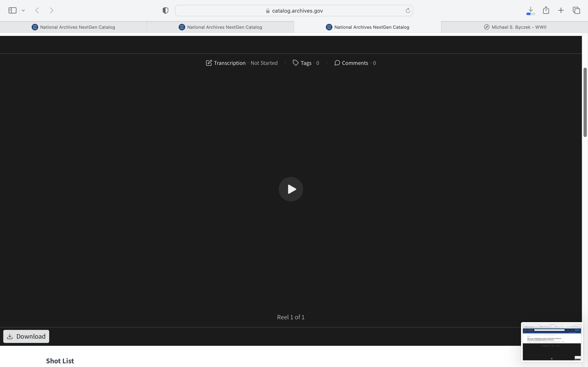Show the Safari downloads list
The image size is (588, 367).
(531, 10)
